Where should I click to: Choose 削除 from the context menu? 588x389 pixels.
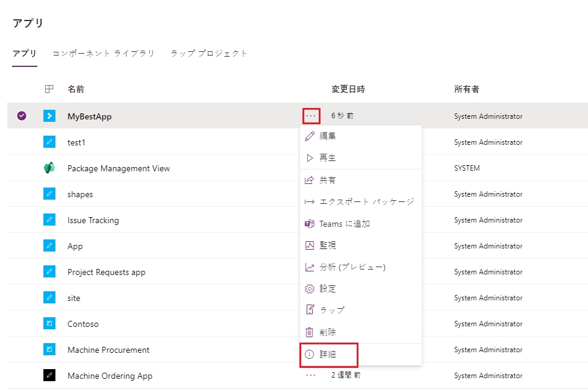tap(361, 332)
